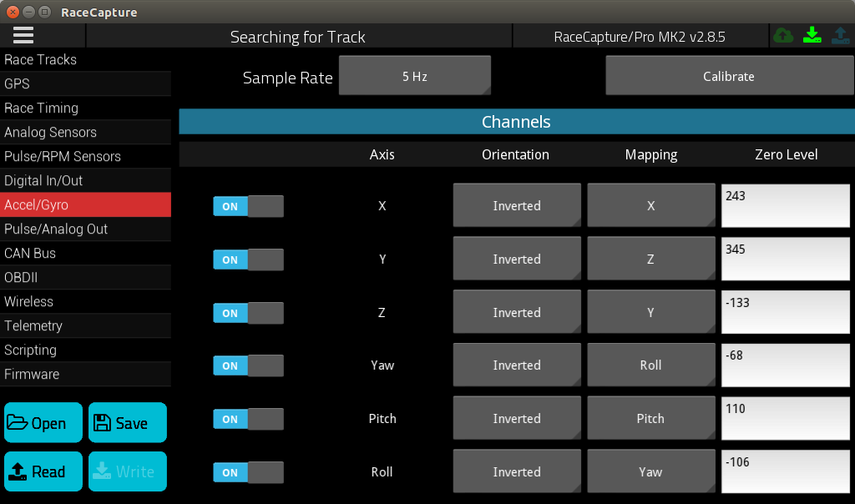Click the Calibrate button
855x504 pixels.
(x=729, y=76)
